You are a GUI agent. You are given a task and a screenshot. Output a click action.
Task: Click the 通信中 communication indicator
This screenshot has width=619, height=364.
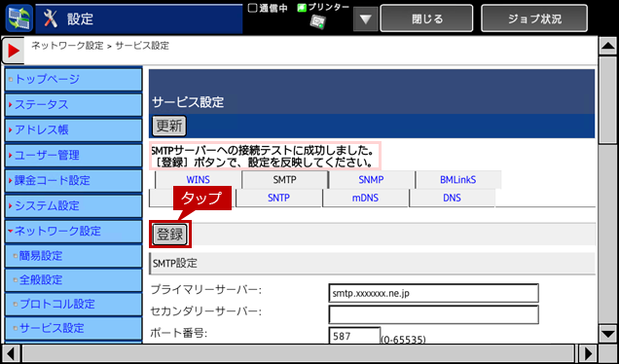(268, 9)
